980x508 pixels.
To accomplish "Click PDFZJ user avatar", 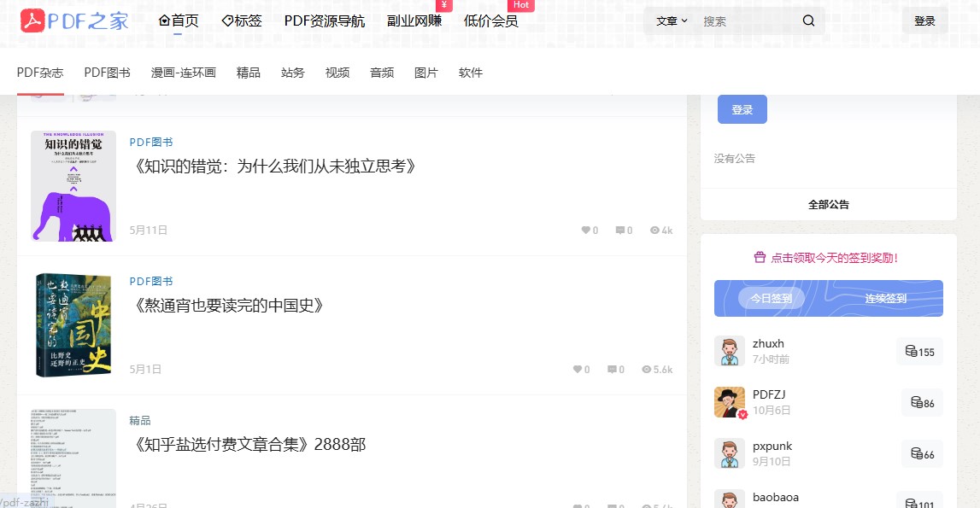I will click(730, 402).
